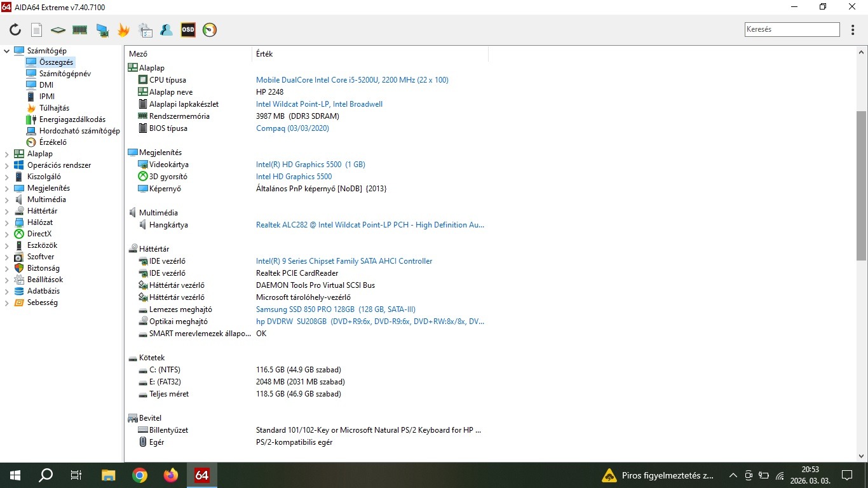
Task: Open Firefox from the taskbar
Action: pyautogui.click(x=170, y=475)
